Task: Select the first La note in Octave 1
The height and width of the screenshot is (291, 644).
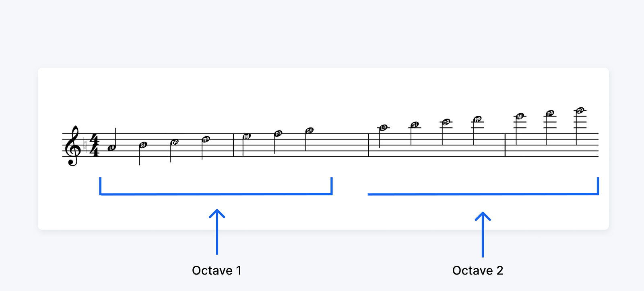Action: click(x=112, y=148)
